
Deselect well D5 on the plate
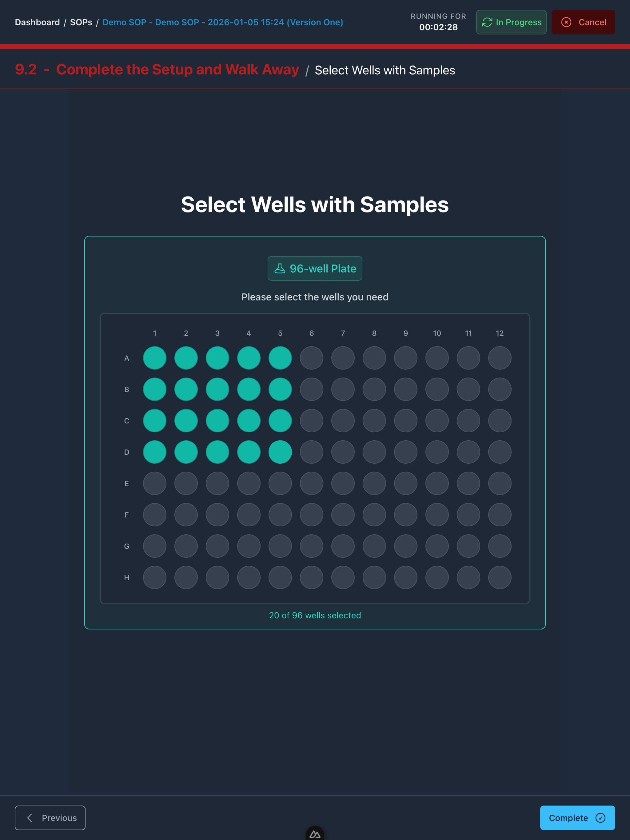tap(280, 452)
